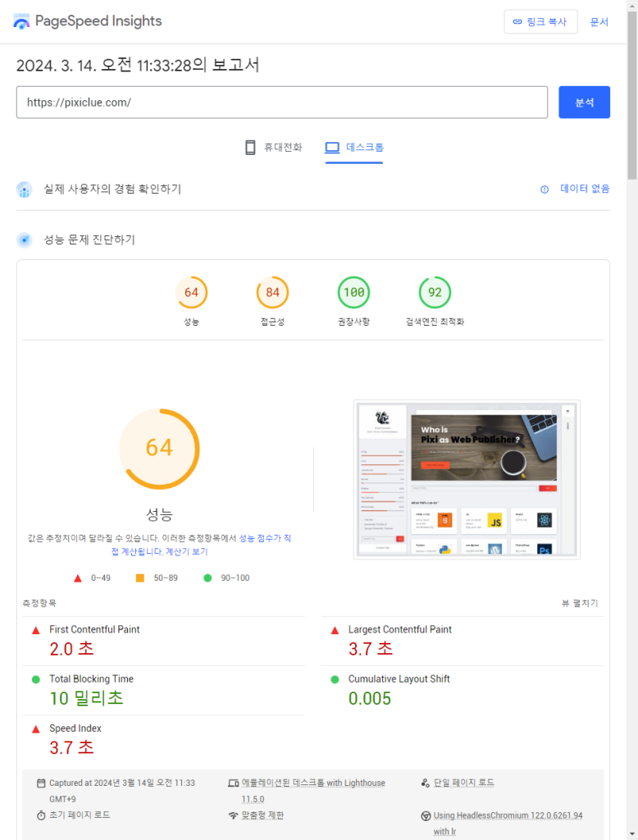Click the large 64 performance score circle
The height and width of the screenshot is (840, 638).
(x=159, y=448)
